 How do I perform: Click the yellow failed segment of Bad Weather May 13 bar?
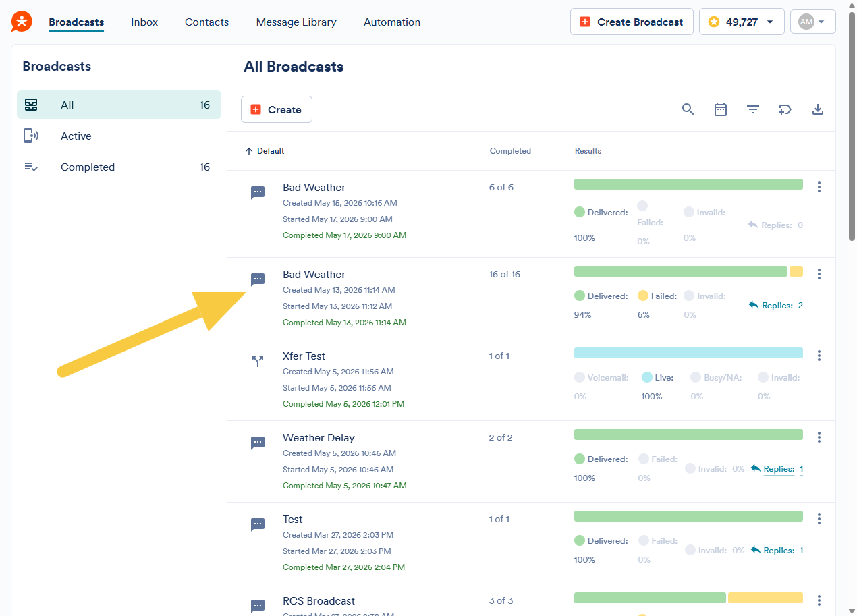796,271
